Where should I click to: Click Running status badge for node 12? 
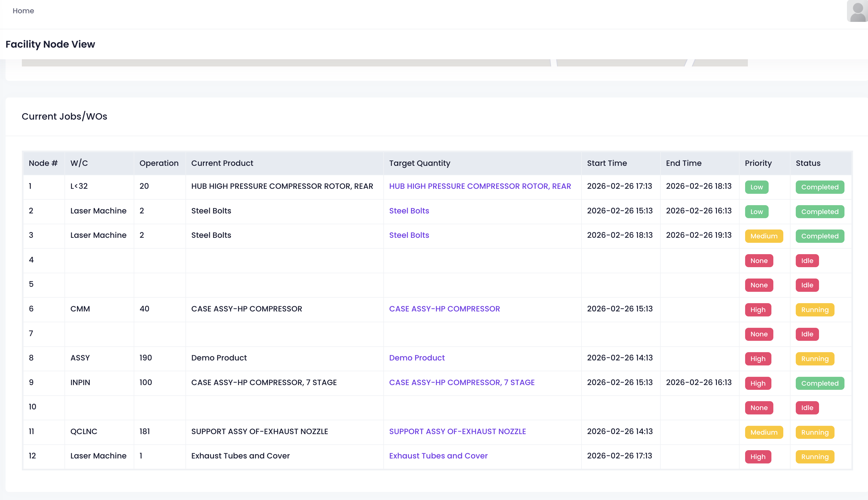click(x=815, y=457)
